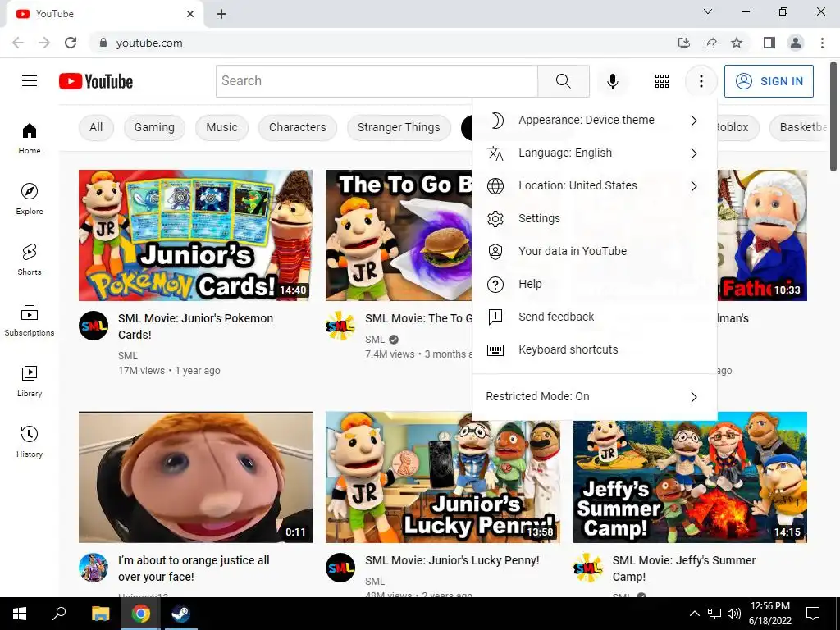This screenshot has height=630, width=840.
Task: Close the three-dot settings menu button
Action: [701, 81]
